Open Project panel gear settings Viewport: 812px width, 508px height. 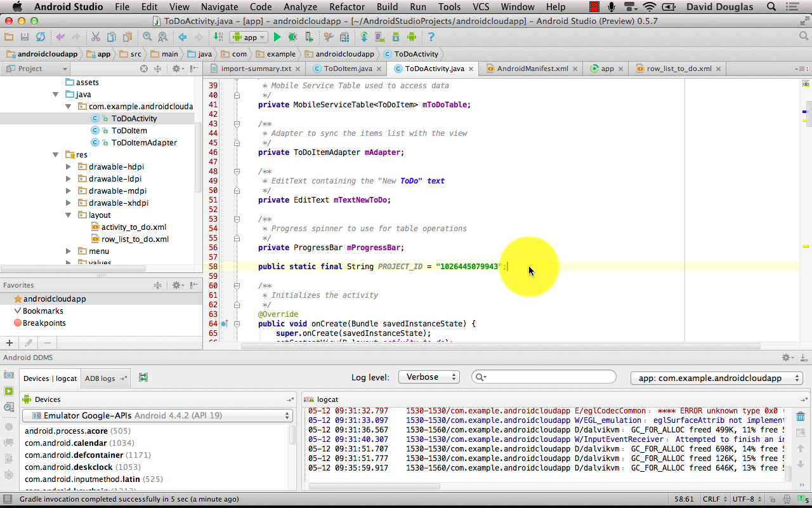pyautogui.click(x=178, y=69)
